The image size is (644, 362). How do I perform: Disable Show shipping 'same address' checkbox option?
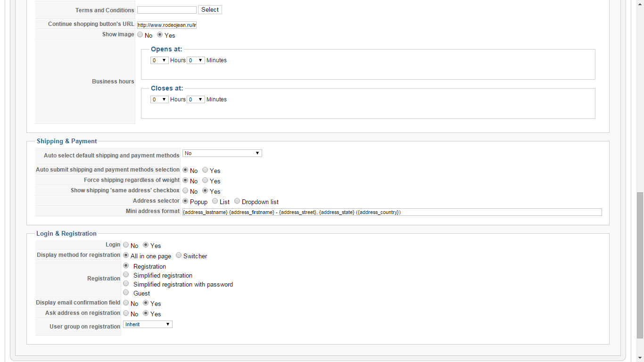(185, 191)
